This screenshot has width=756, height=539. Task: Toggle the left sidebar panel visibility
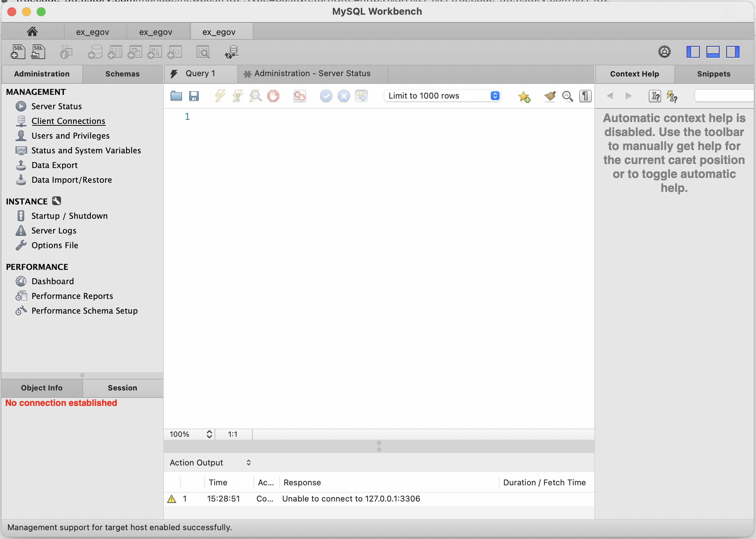tap(693, 52)
